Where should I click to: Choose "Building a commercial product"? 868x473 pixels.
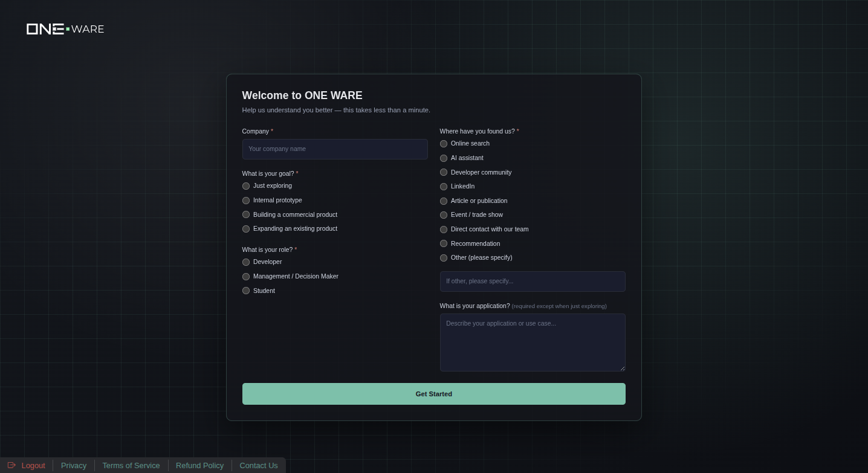(x=246, y=214)
